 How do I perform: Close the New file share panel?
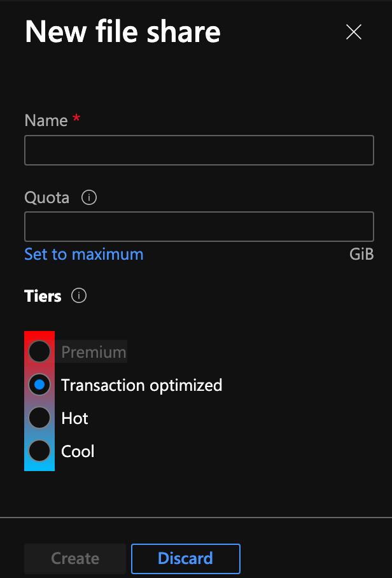pyautogui.click(x=354, y=32)
